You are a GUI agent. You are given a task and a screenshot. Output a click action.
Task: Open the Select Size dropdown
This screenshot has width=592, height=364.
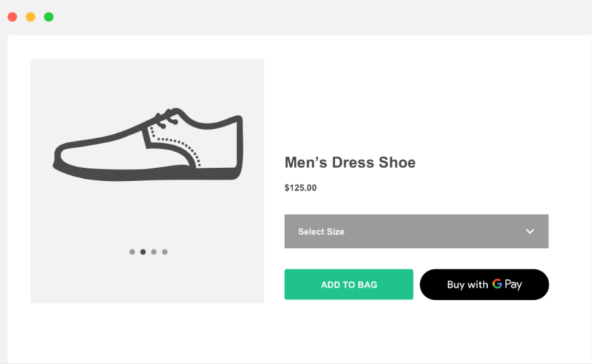point(416,232)
